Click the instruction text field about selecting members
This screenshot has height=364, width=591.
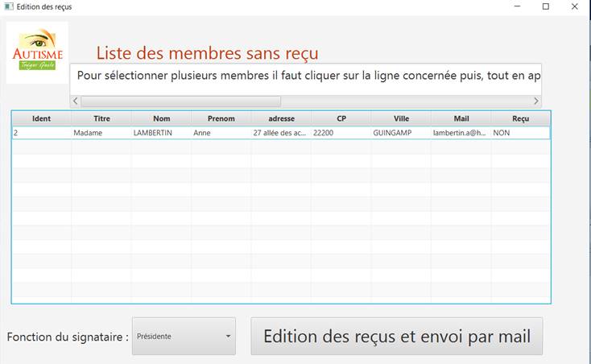306,75
